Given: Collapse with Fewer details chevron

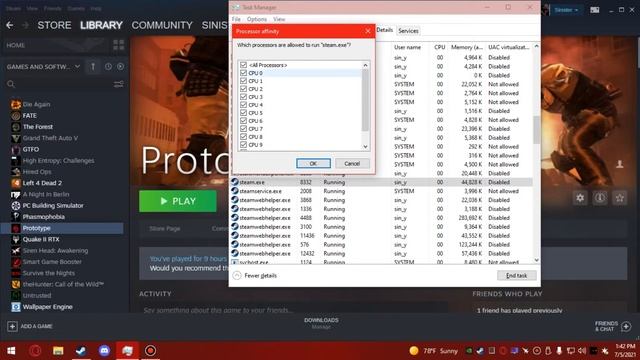Looking at the screenshot, I should [237, 276].
